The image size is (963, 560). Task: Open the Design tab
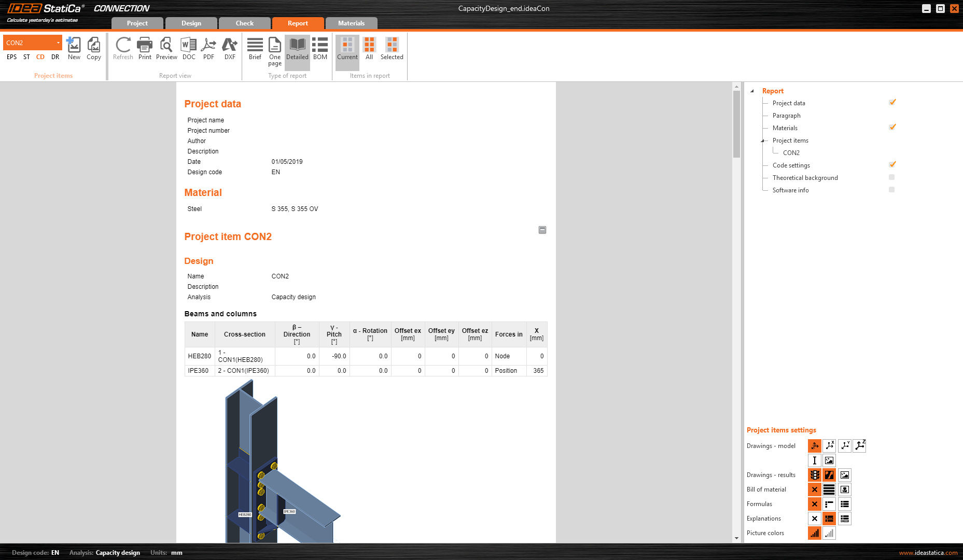pos(191,23)
